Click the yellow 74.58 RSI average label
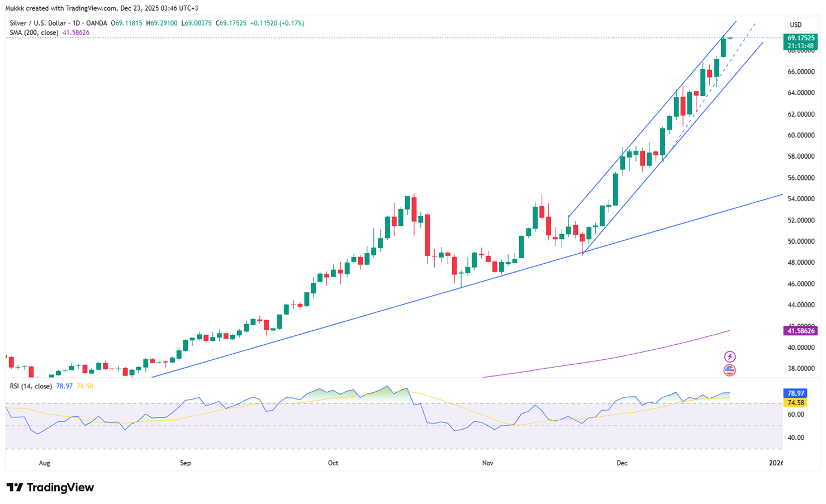The image size is (826, 504). click(796, 403)
